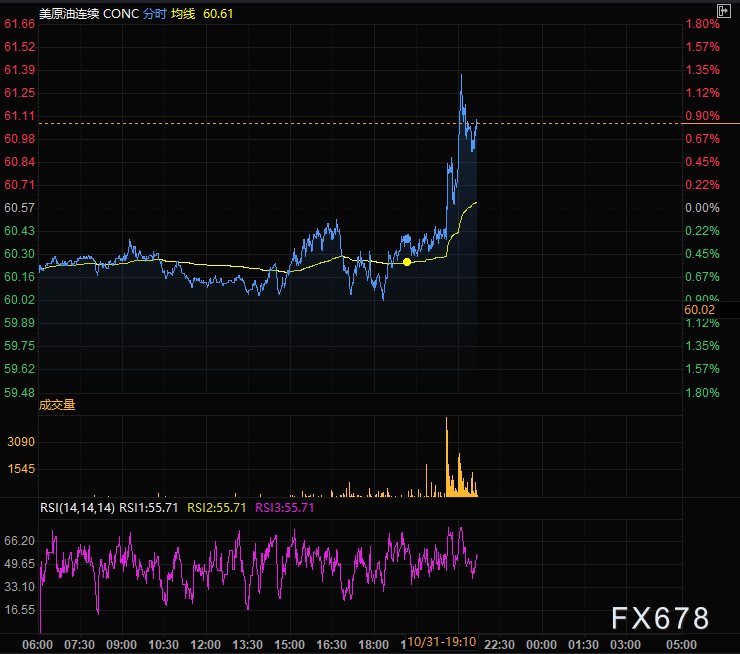Select the 美原油连续 CONC instrument title
The height and width of the screenshot is (654, 740).
(x=74, y=14)
